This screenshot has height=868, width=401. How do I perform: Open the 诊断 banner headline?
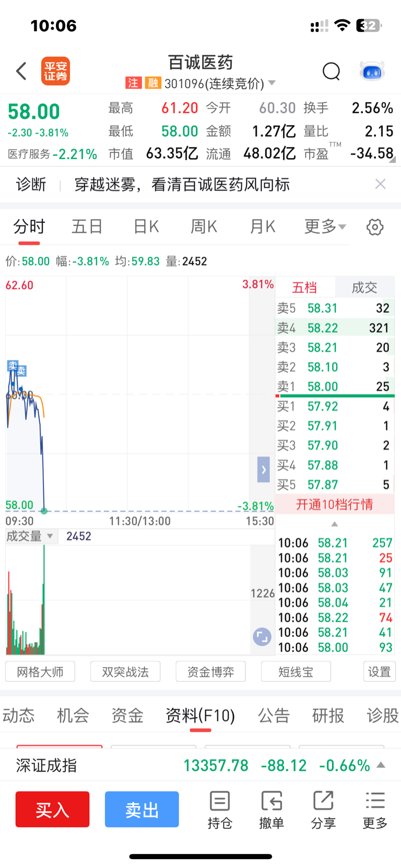point(182,184)
